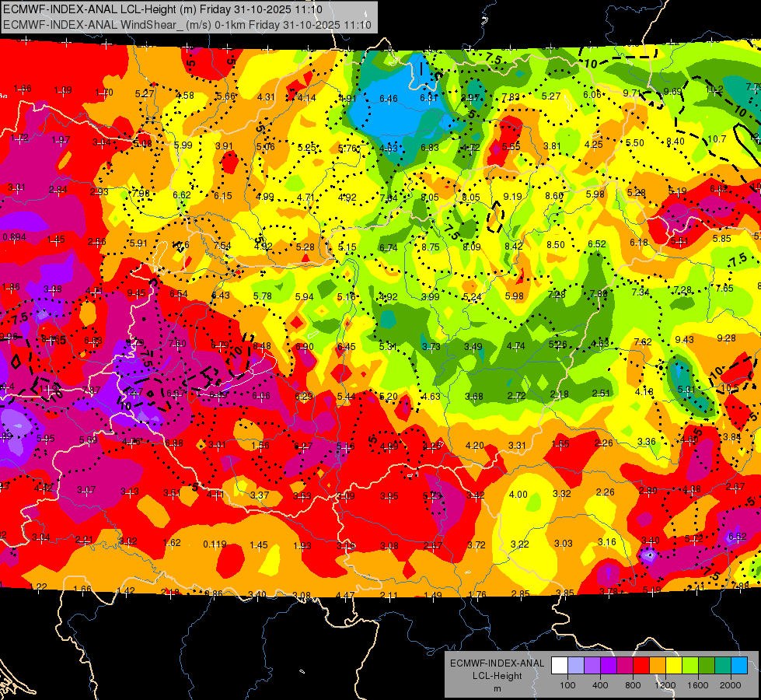The image size is (761, 700).
Task: Pick the lime green legend swatch
Action: coord(690,666)
